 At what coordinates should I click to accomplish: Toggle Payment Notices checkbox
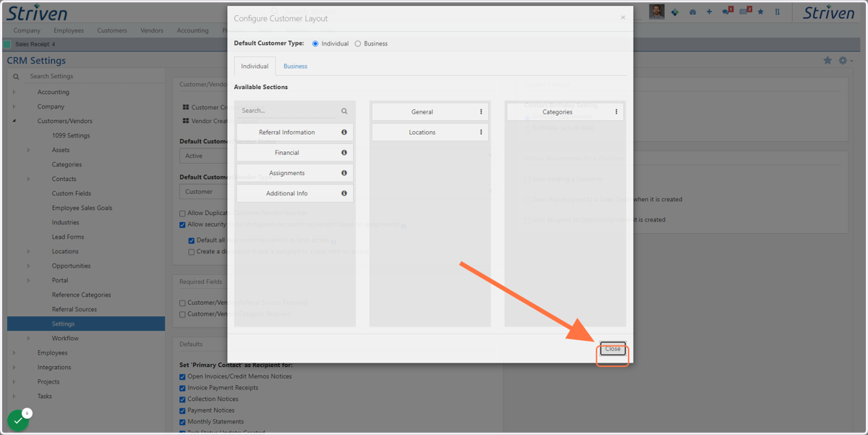click(x=182, y=410)
